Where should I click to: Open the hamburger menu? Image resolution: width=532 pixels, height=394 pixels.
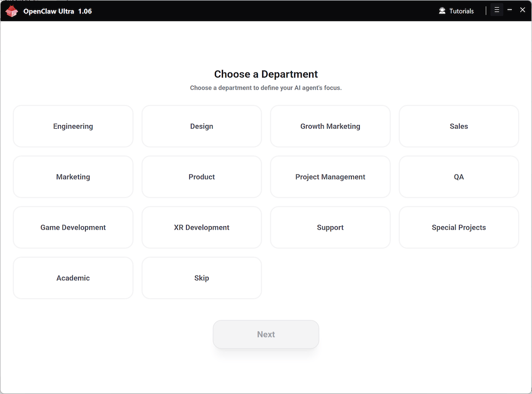point(497,10)
